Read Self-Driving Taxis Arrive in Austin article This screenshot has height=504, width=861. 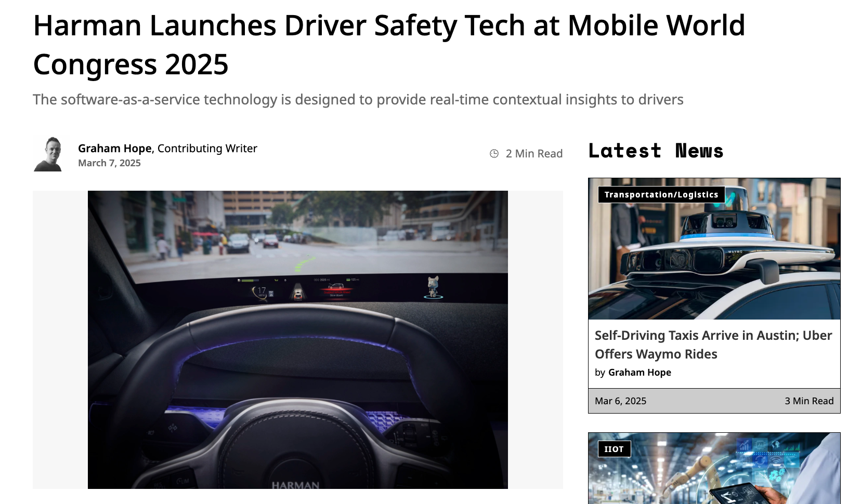coord(713,344)
